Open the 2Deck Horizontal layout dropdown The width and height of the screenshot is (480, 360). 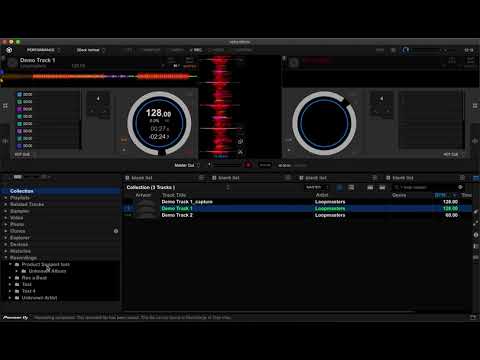pyautogui.click(x=91, y=50)
